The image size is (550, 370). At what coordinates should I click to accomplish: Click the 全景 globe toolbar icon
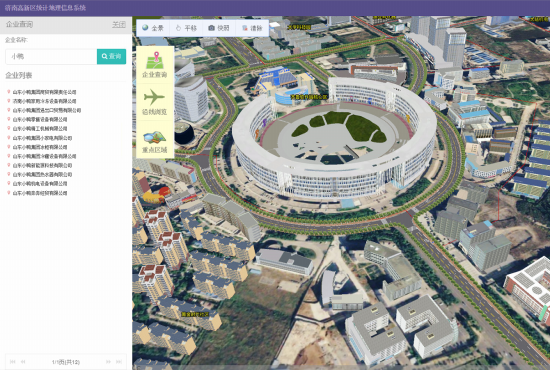tap(153, 28)
